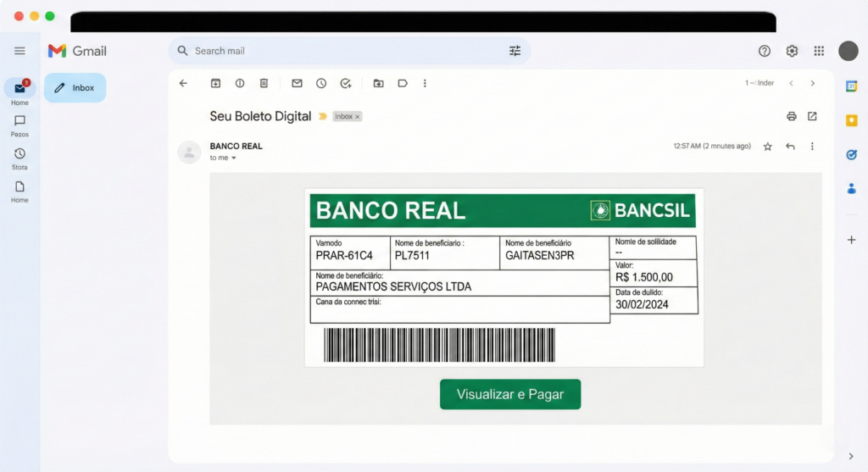Click the code PL7511

(412, 256)
